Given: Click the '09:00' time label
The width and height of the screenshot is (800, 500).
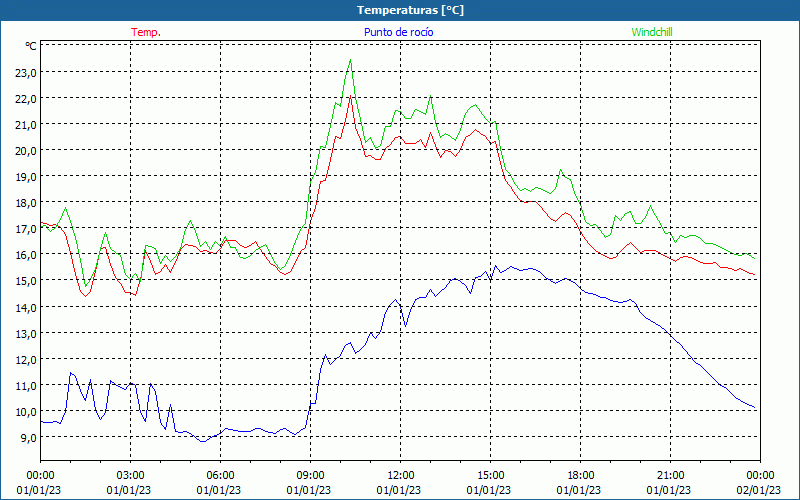Looking at the screenshot, I should [310, 476].
